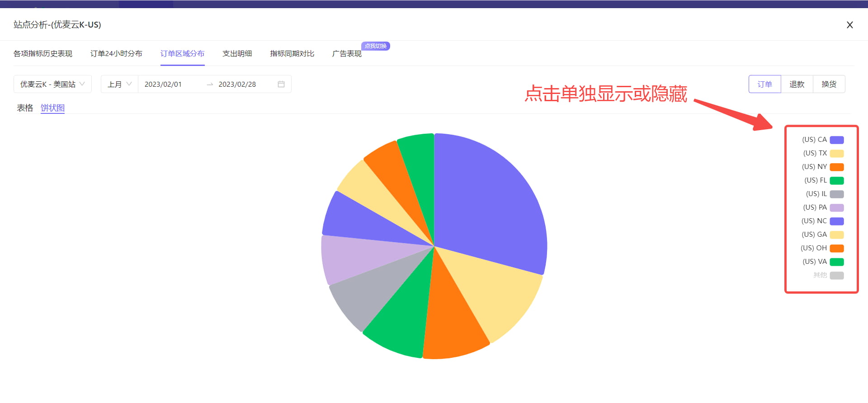Select the 换货 segment button

click(829, 84)
